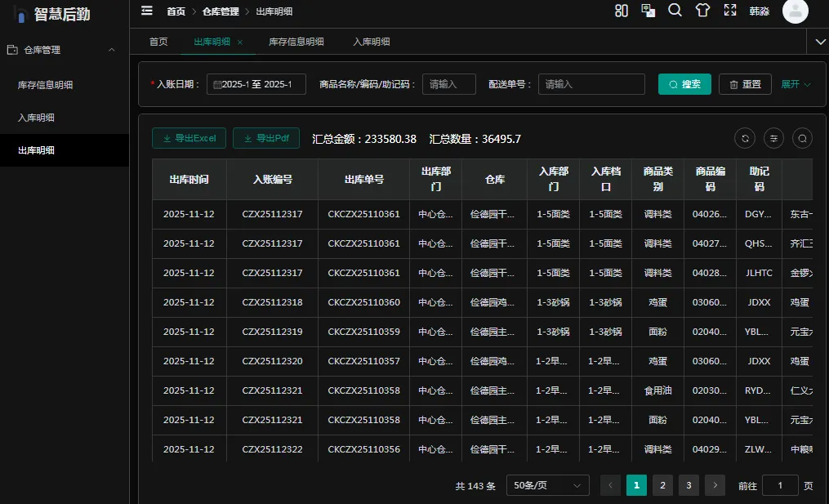Click the username 韩淼 in header
Viewport: 829px width, 504px height.
point(760,11)
